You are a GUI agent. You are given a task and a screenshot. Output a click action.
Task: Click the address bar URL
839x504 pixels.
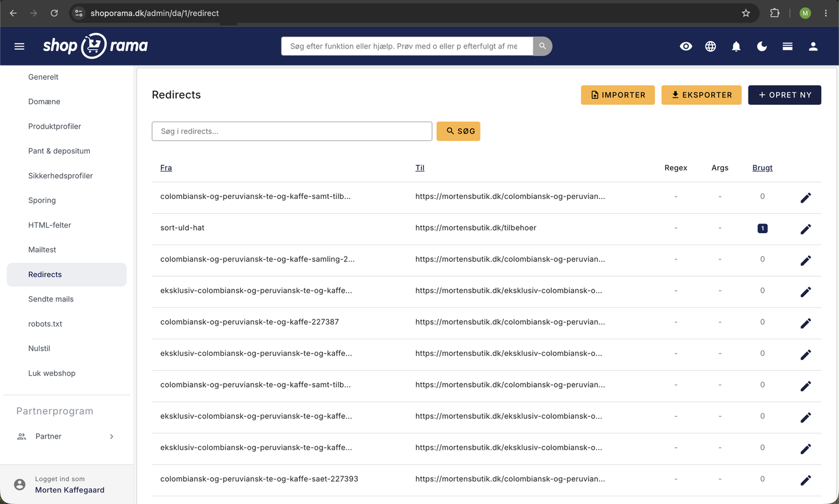[155, 13]
